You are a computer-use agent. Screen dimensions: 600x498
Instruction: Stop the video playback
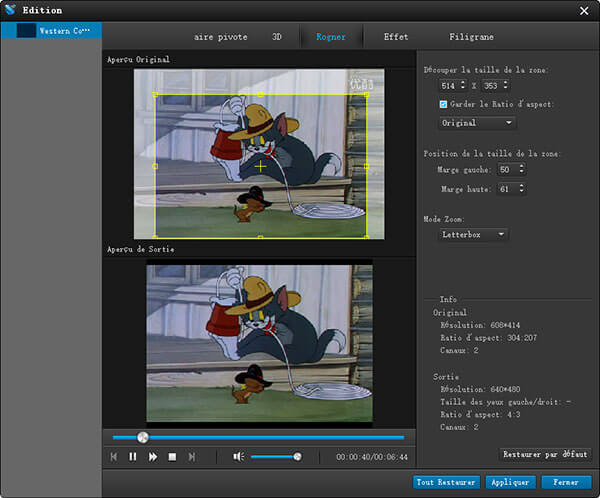coord(172,457)
